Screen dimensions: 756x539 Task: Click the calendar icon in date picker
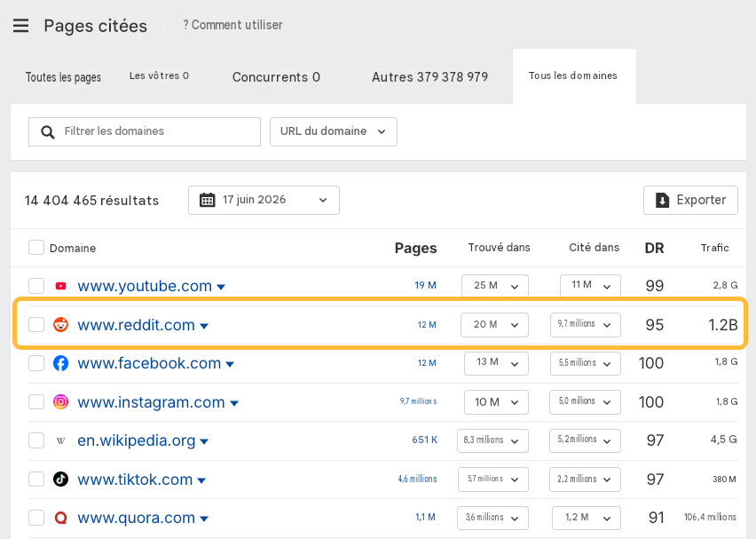point(208,200)
